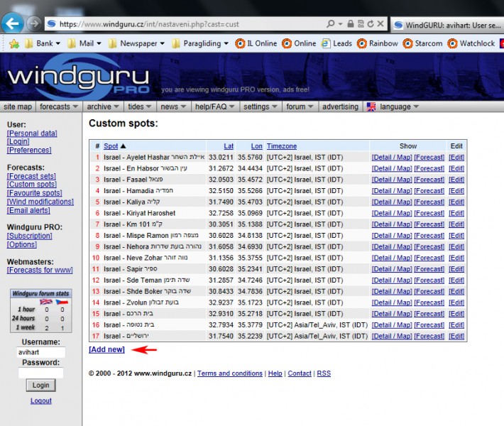
Task: Click the UK flag next to language
Action: pyautogui.click(x=371, y=106)
